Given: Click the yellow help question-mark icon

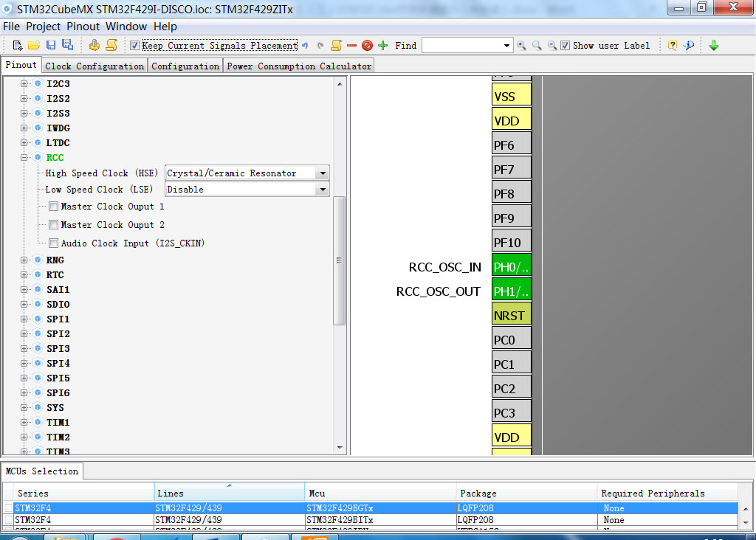Looking at the screenshot, I should point(672,45).
